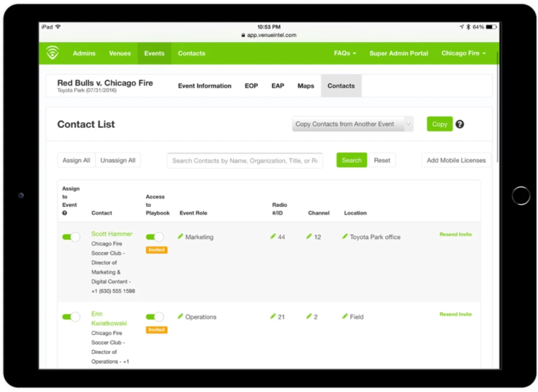538x392 pixels.
Task: Click the Channel column header
Action: tap(319, 213)
